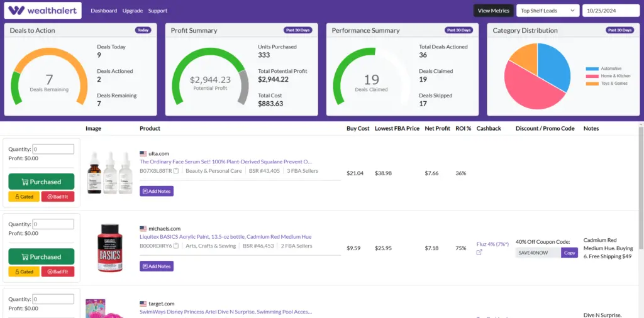Click the Today badge on Deals to Action
This screenshot has width=644, height=318.
143,30
